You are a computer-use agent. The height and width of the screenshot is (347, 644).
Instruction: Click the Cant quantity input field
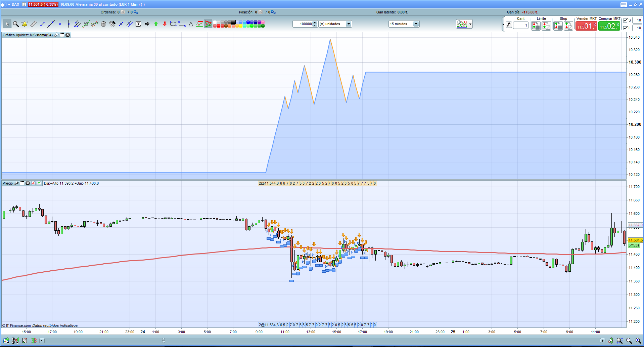521,25
